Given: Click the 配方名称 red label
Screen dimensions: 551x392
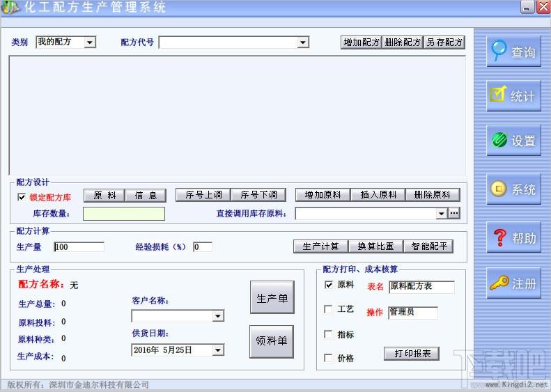Looking at the screenshot, I should coord(42,284).
